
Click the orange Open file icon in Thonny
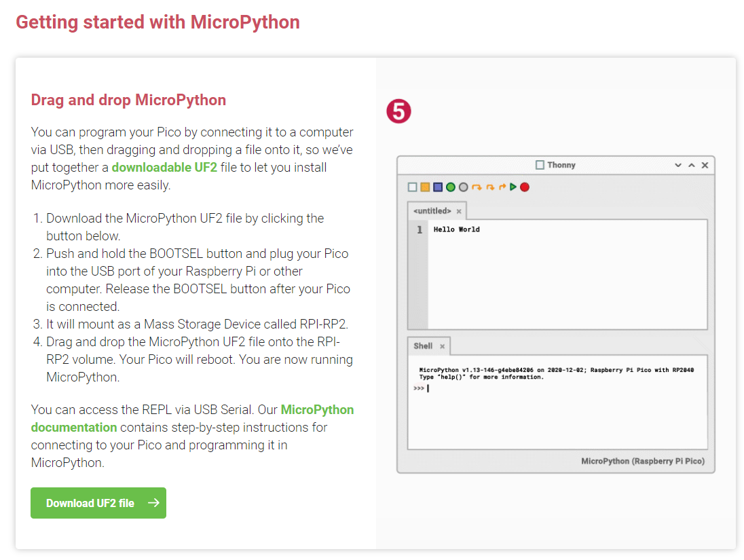(425, 187)
